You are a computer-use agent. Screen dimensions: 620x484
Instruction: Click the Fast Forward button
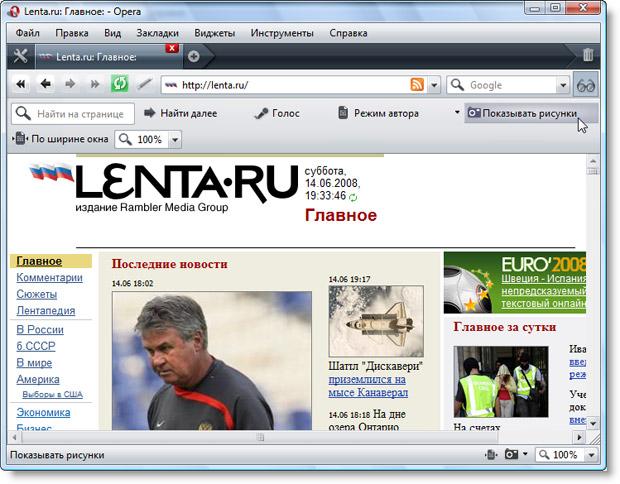tap(95, 84)
